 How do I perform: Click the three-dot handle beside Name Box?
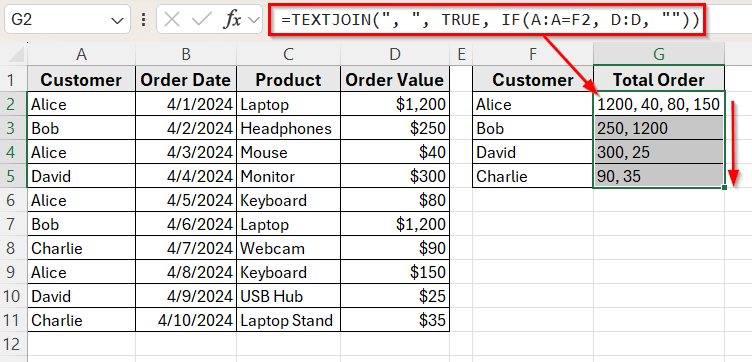(143, 20)
